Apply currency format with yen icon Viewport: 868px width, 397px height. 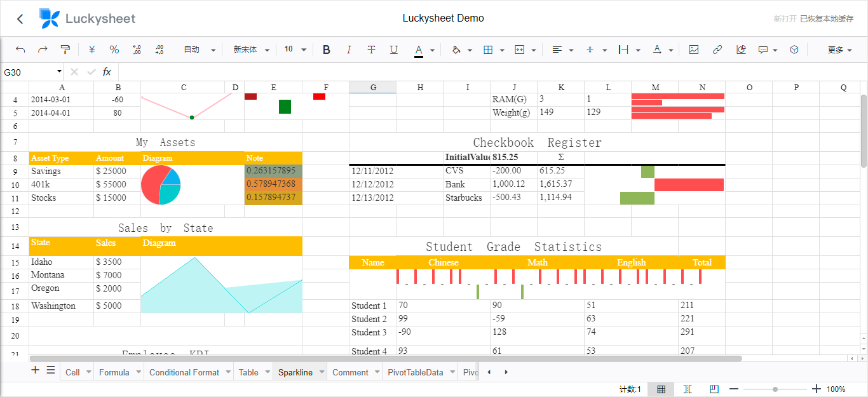coord(92,50)
